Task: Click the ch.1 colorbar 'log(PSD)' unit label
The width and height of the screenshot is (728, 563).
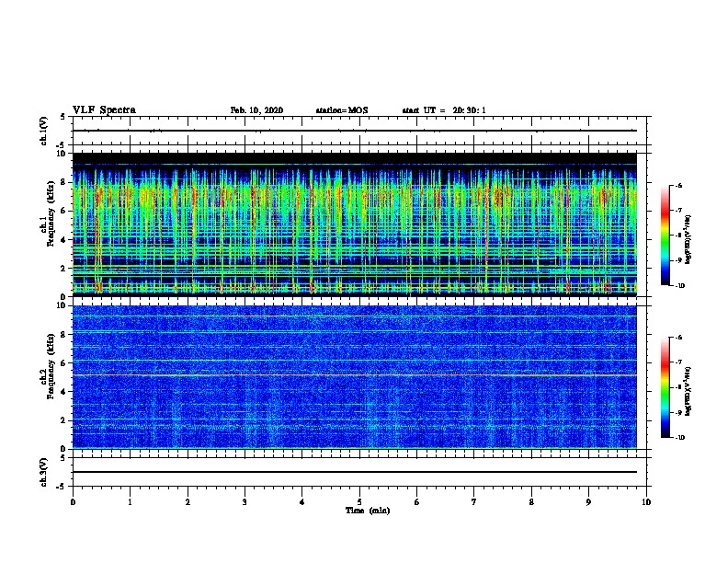Action: pos(688,239)
